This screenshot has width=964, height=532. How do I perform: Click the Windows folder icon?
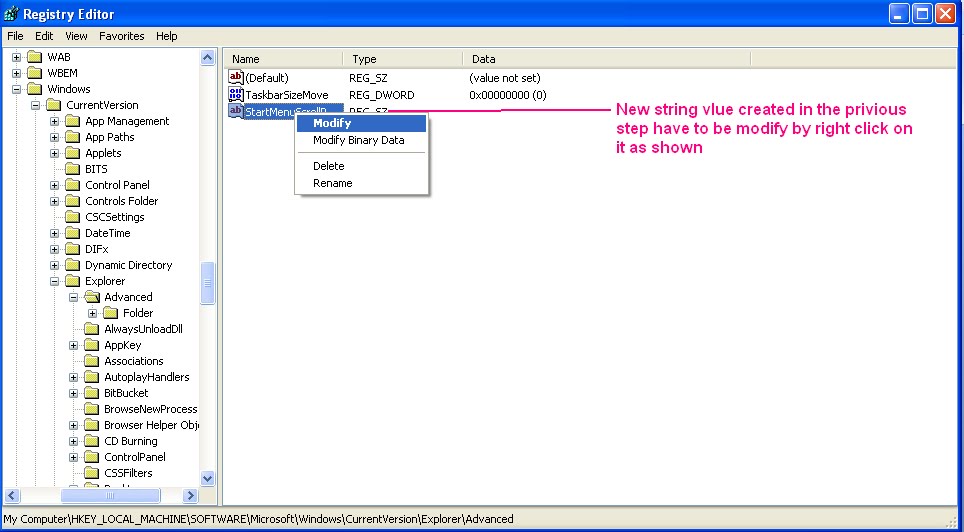[34, 89]
